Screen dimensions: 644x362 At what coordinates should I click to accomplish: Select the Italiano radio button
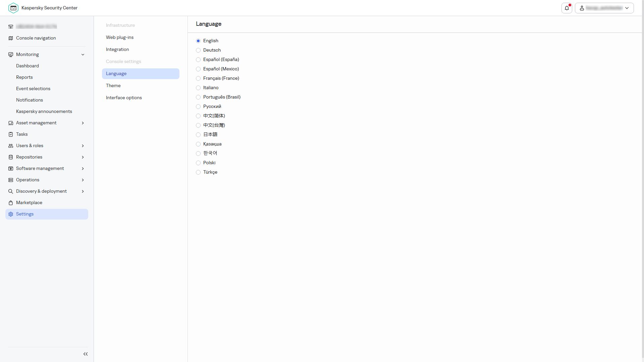tap(198, 88)
